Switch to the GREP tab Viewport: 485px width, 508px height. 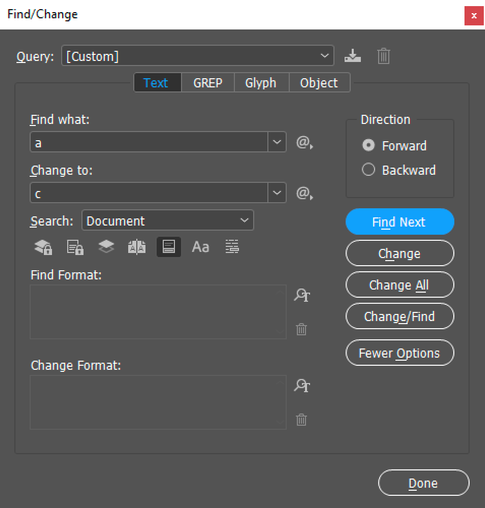coord(208,83)
